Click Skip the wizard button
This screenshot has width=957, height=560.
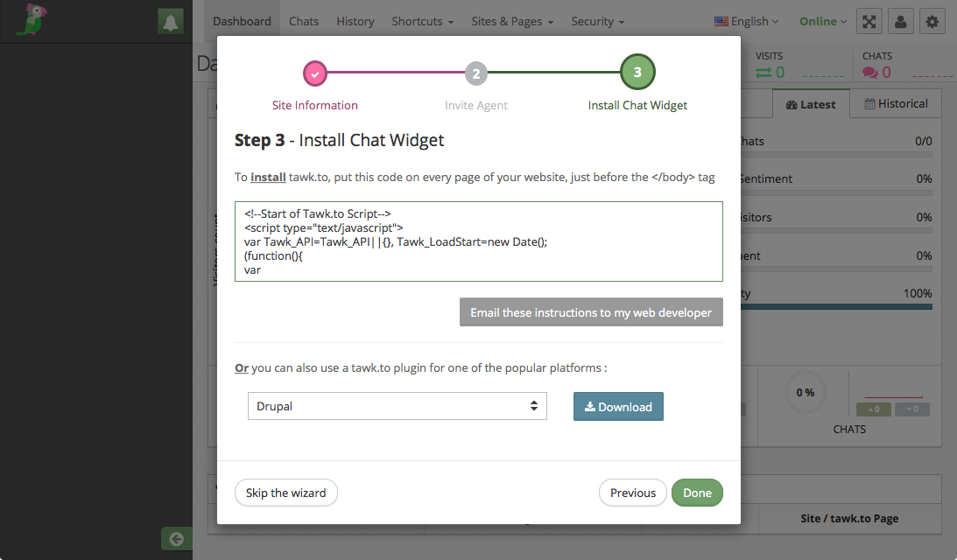point(285,493)
